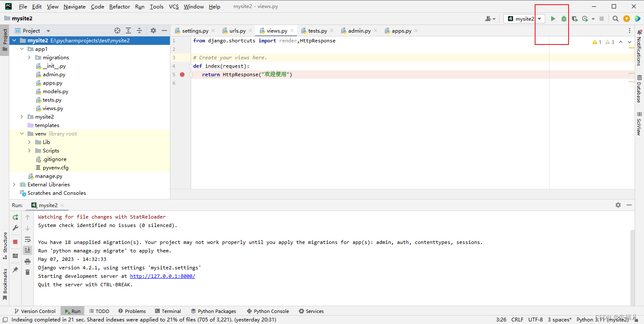
Task: Click the Select Opened File target icon
Action: coord(117,30)
